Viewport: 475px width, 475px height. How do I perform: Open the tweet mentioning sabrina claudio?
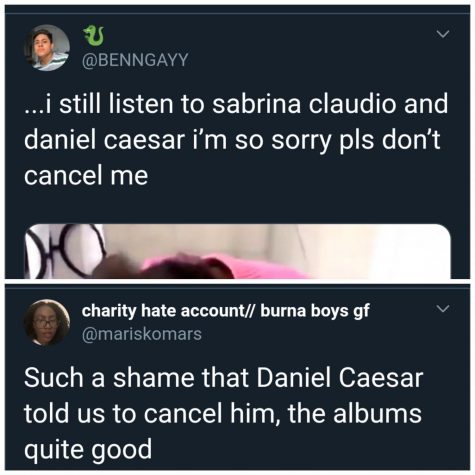tap(236, 139)
